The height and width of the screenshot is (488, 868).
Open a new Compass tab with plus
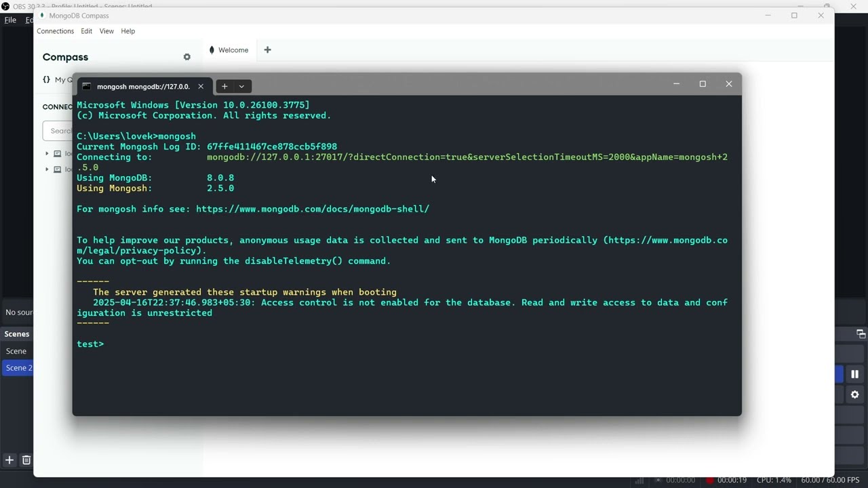click(x=267, y=49)
